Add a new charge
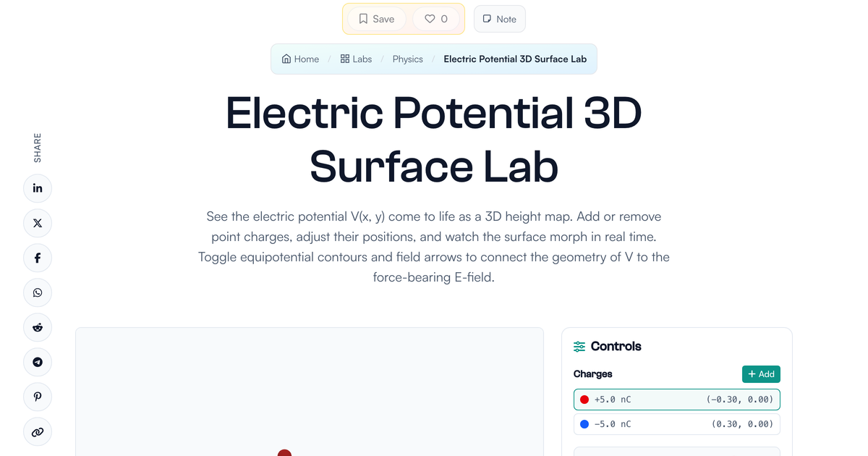The width and height of the screenshot is (868, 456). click(x=761, y=374)
